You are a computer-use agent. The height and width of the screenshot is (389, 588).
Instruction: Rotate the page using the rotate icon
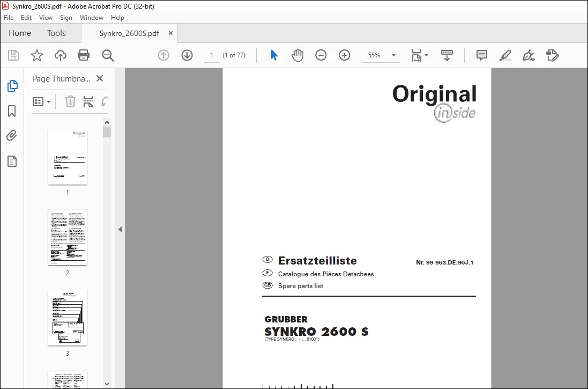point(105,101)
